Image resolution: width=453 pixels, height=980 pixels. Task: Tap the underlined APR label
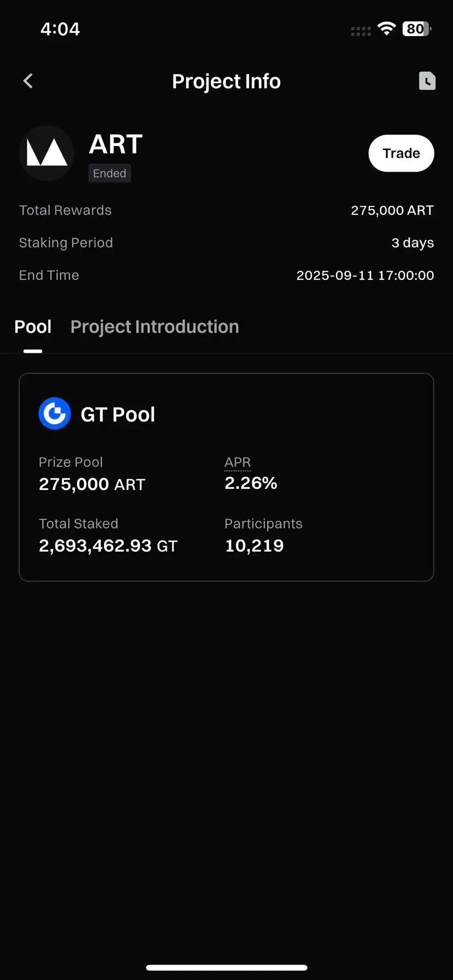tap(237, 462)
